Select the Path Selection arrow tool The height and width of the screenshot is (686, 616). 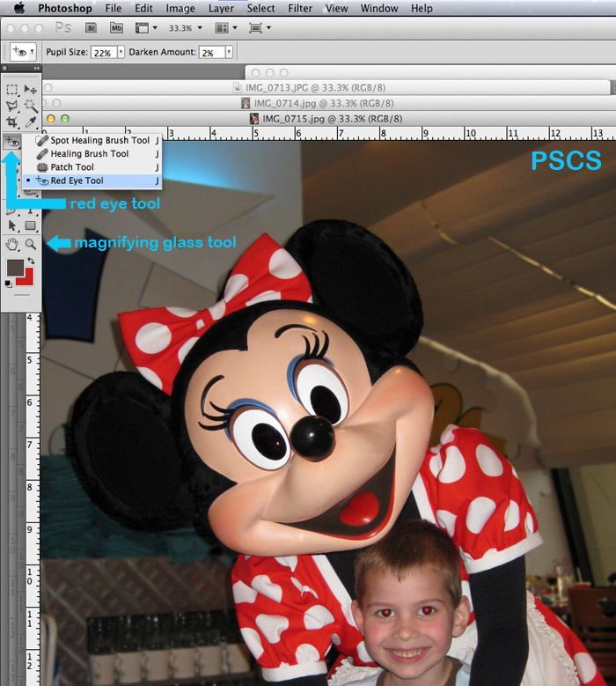pyautogui.click(x=11, y=225)
